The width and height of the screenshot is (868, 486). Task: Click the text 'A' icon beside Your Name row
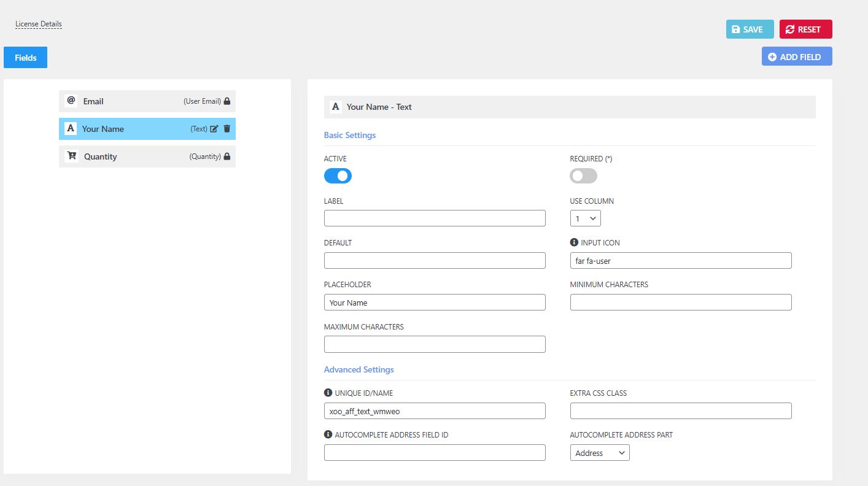click(x=71, y=128)
